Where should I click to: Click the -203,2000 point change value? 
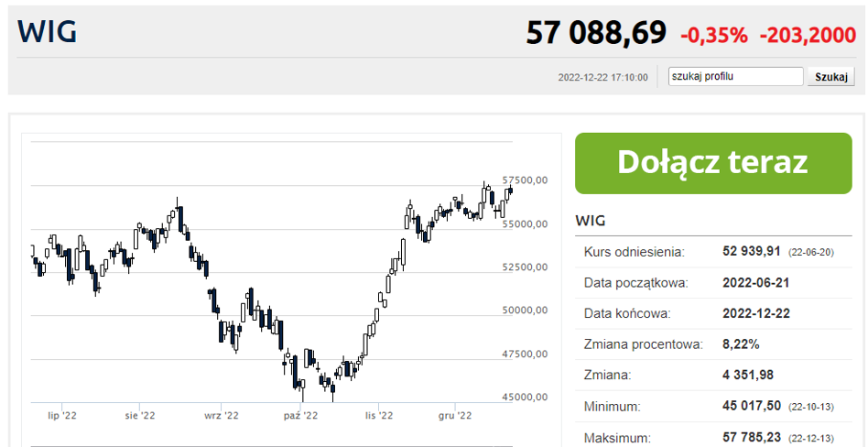click(808, 36)
